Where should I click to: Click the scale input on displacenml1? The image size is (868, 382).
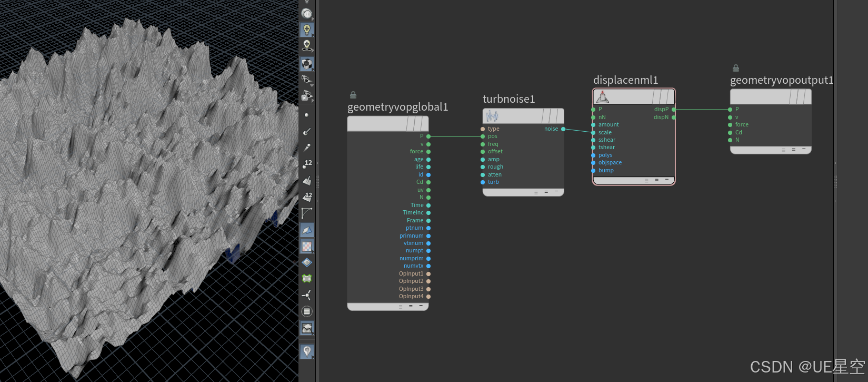[x=593, y=133]
